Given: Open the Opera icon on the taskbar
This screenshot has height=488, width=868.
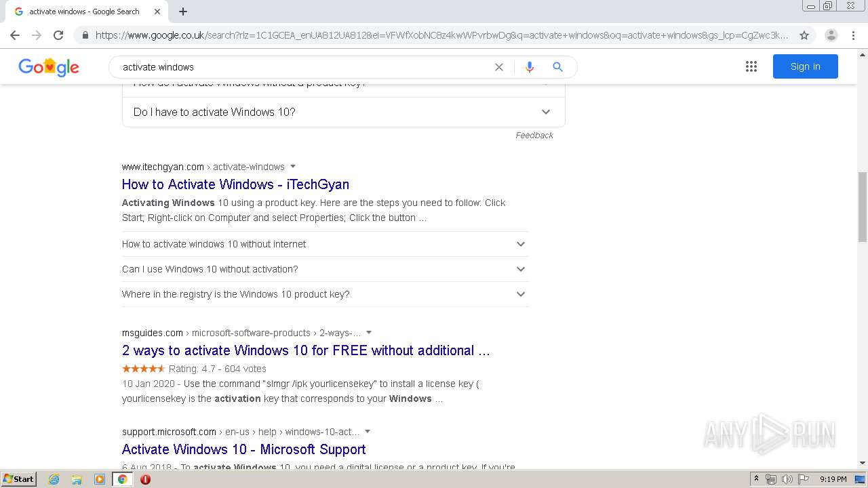Looking at the screenshot, I should (x=145, y=479).
